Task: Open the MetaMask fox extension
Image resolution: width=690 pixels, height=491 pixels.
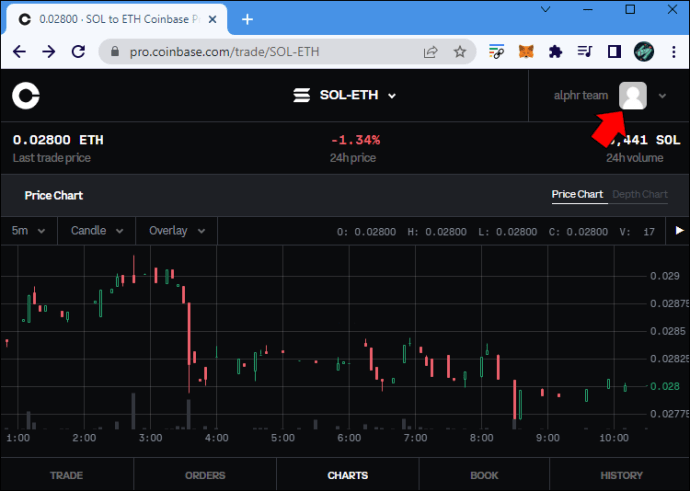Action: pyautogui.click(x=526, y=52)
